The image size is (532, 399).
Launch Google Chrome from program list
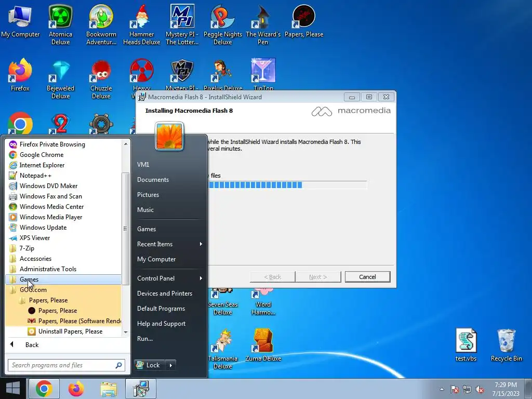click(x=63, y=155)
